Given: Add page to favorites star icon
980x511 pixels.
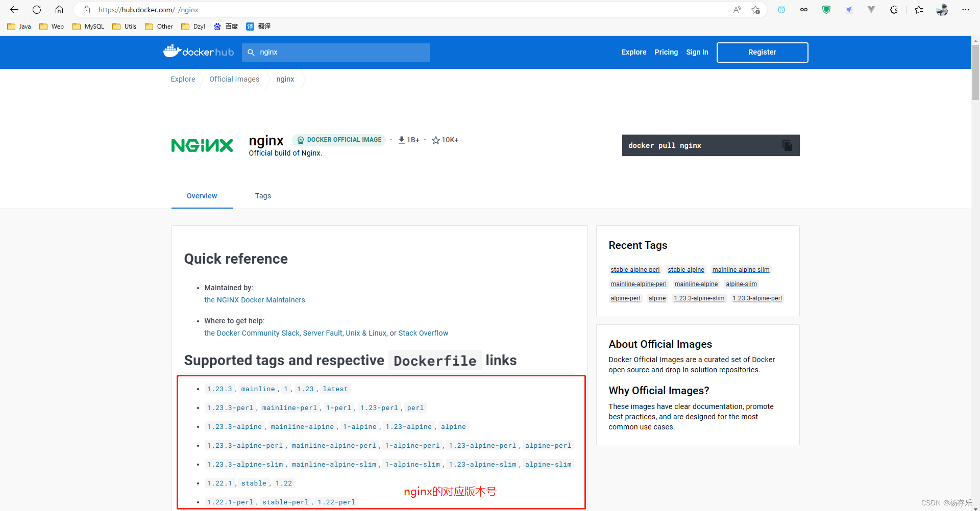Looking at the screenshot, I should tap(756, 10).
